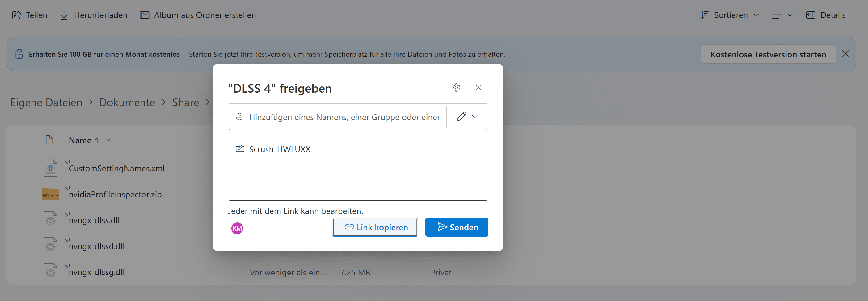Select nvidiaProfileInspector.zip file
The width and height of the screenshot is (868, 301).
[115, 194]
